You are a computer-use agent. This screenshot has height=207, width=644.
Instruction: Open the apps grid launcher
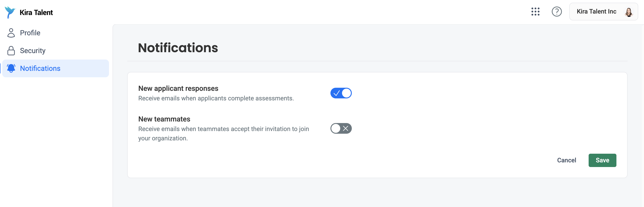[535, 12]
